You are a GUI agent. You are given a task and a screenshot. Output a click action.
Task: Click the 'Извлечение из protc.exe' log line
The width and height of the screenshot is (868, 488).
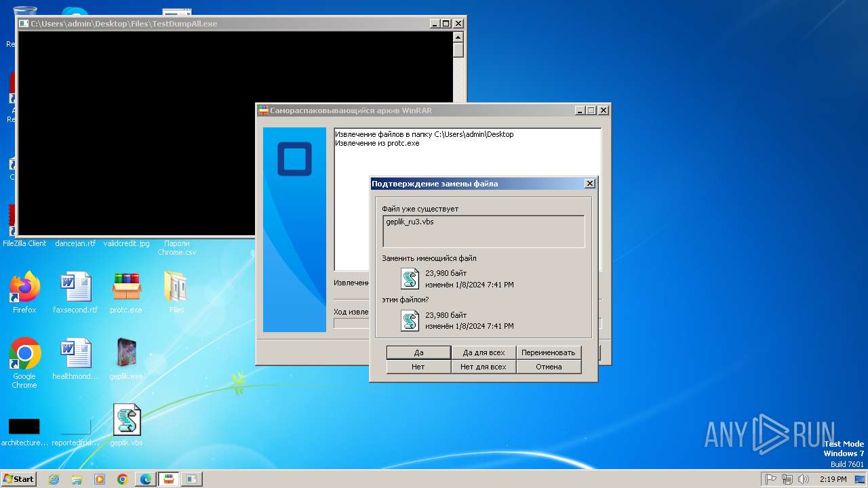pos(377,143)
